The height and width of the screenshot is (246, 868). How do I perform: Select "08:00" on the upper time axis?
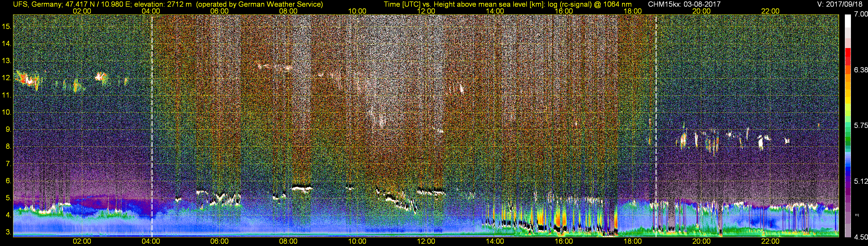288,11
